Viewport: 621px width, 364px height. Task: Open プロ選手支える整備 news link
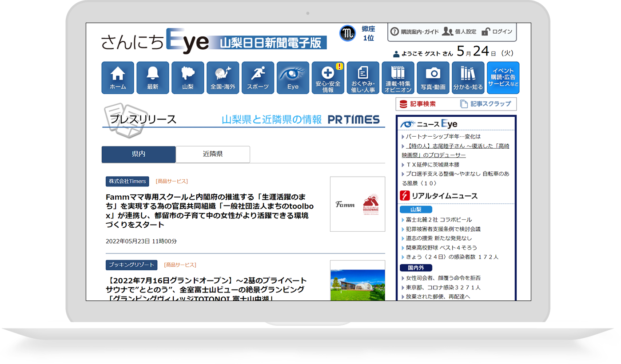(456, 178)
